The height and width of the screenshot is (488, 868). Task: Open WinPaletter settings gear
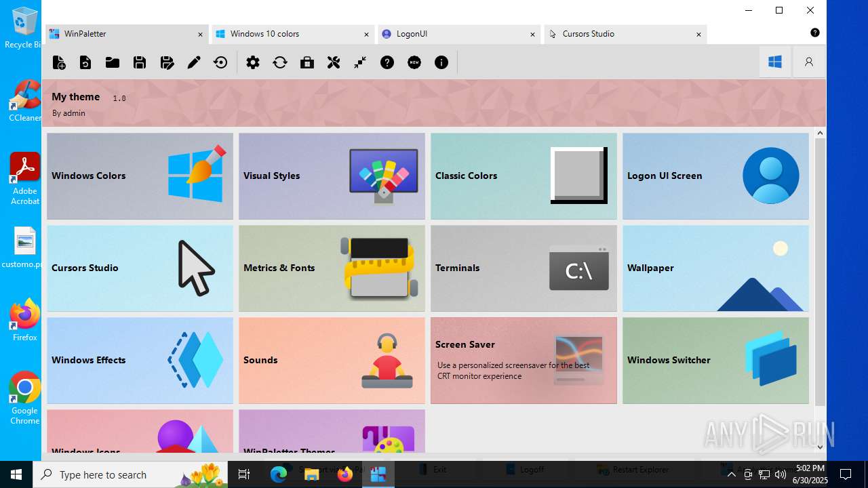click(x=253, y=62)
